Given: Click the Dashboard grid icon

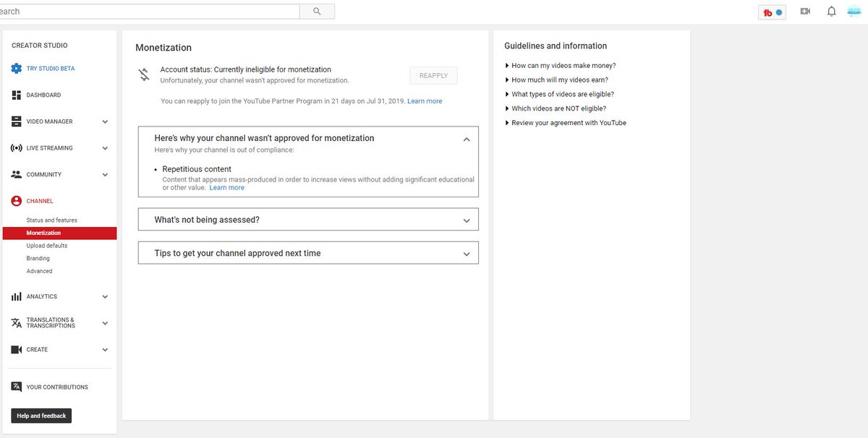Looking at the screenshot, I should (17, 95).
